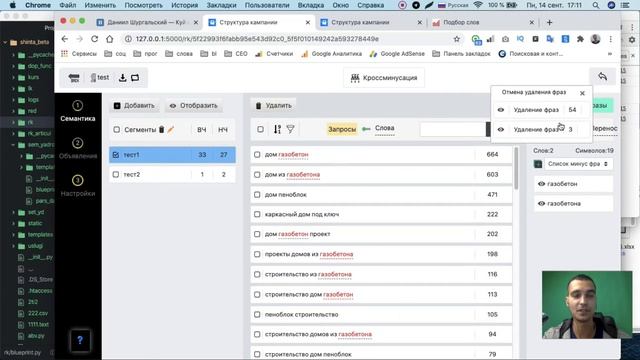Click the trash icon next to Сегменты
This screenshot has height=360, width=640.
pos(162,129)
